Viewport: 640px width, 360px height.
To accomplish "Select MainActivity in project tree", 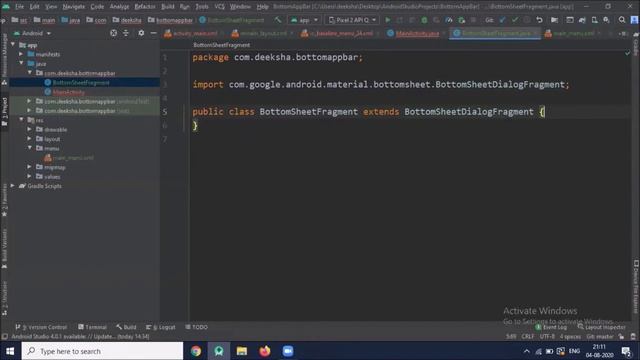I will (69, 92).
